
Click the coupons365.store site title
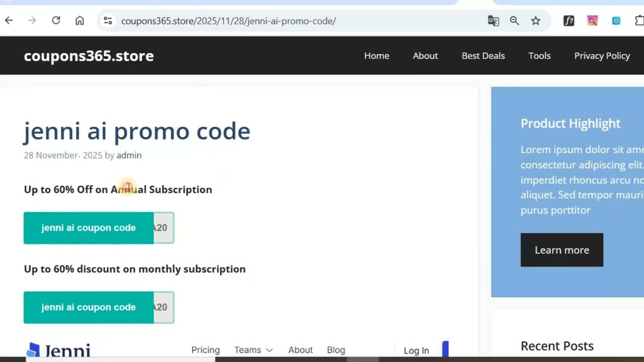pos(89,56)
